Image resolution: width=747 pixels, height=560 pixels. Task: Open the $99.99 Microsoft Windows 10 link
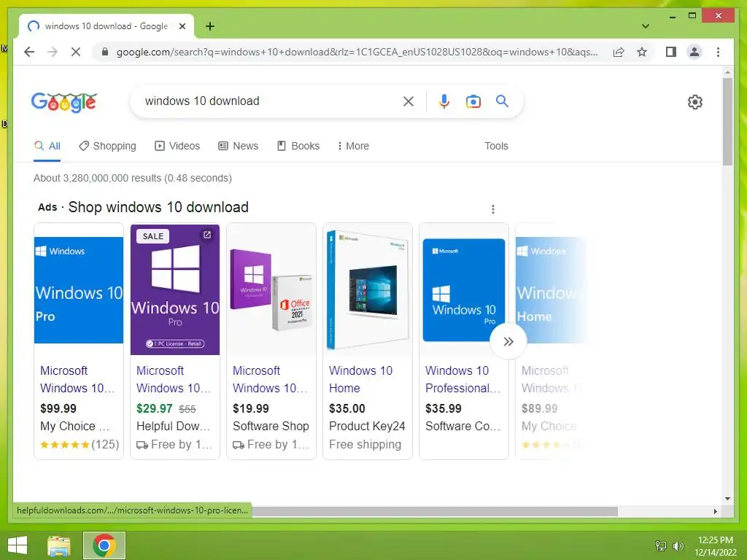77,379
